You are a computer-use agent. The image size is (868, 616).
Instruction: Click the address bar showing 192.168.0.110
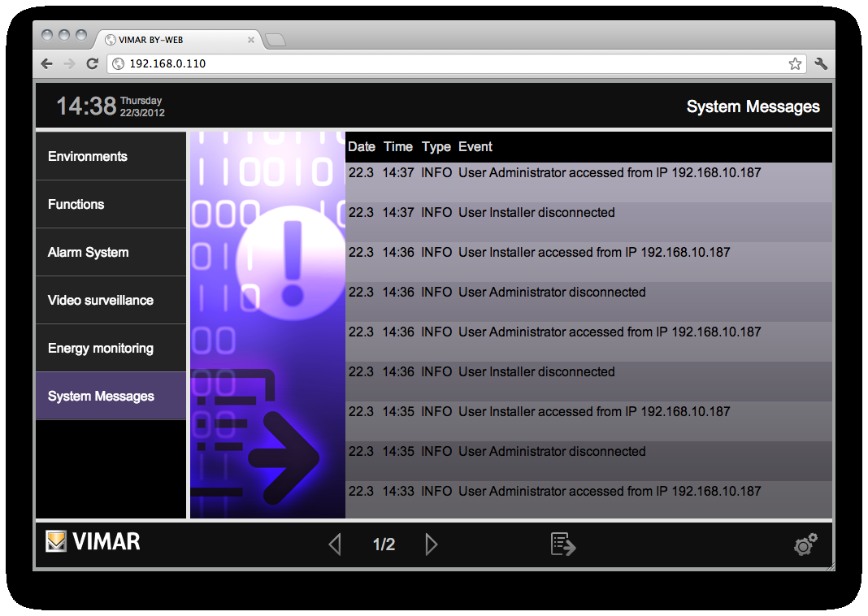point(458,63)
